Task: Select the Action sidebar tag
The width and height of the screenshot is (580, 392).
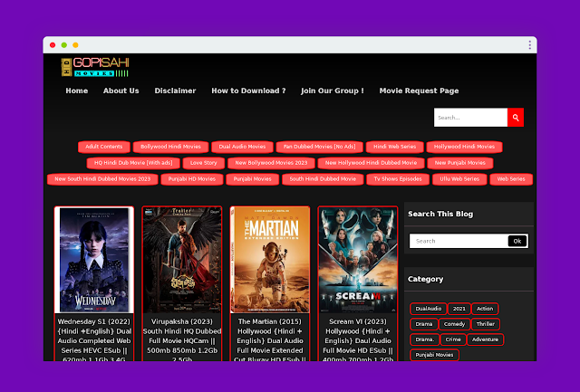Action: (x=485, y=309)
